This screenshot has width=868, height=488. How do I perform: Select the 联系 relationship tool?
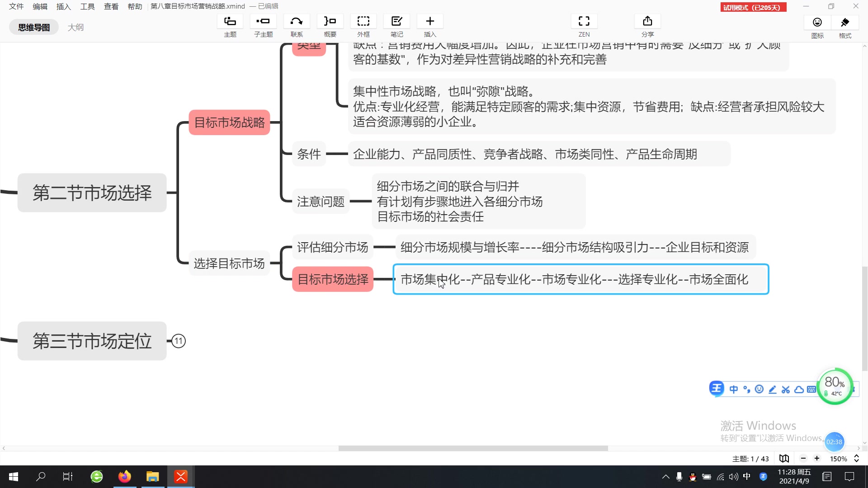pyautogui.click(x=297, y=21)
